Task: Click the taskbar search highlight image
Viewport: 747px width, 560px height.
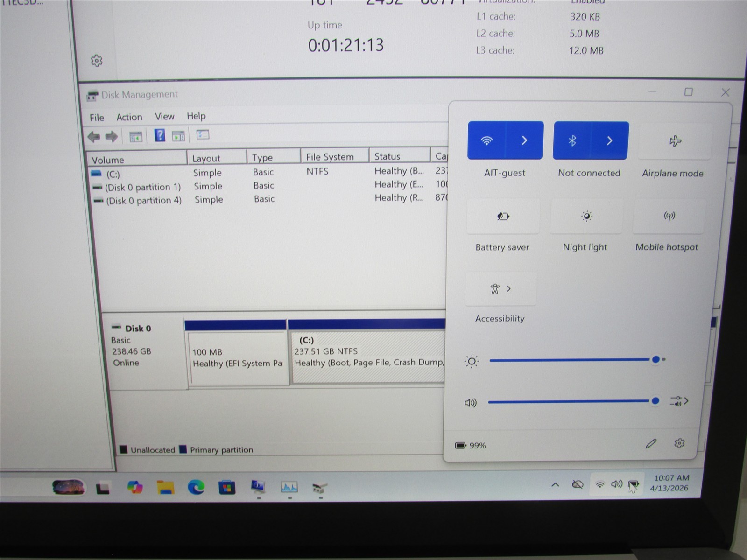Action: [x=68, y=488]
